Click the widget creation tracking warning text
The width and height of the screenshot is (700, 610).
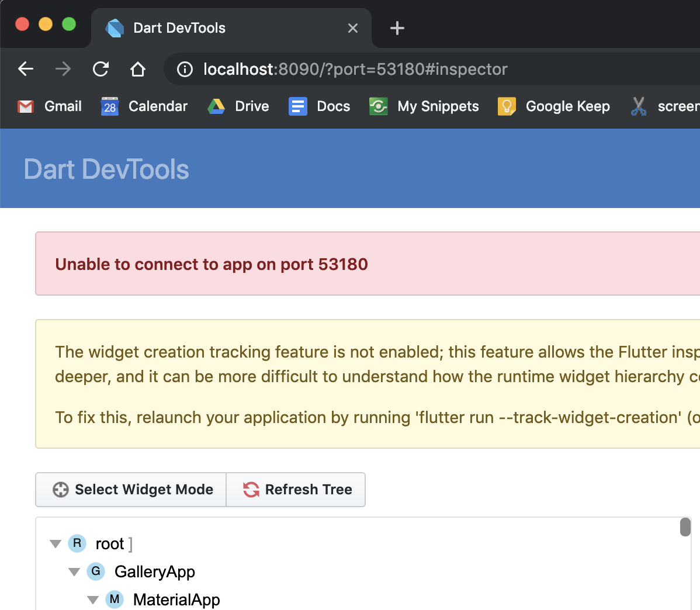coord(377,364)
